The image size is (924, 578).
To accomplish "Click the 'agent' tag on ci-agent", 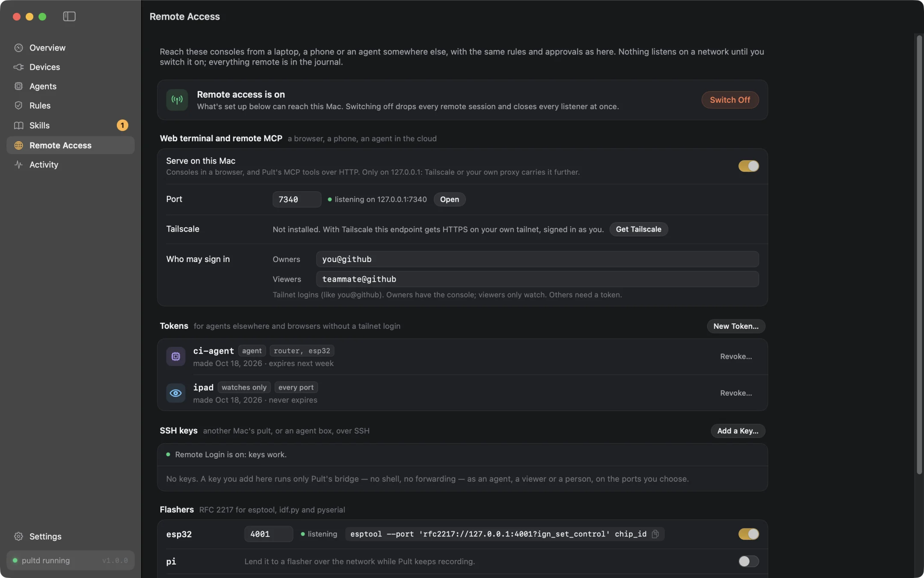I will pos(252,351).
